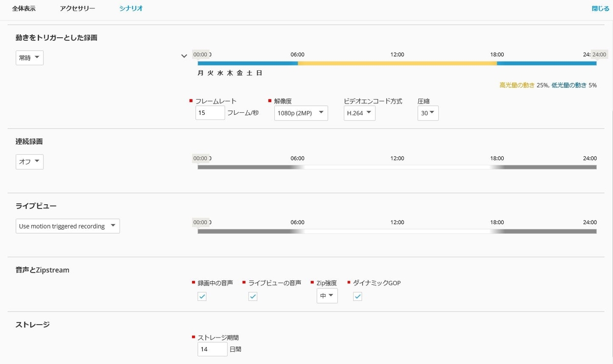The height and width of the screenshot is (364, 613).
Task: Toggle the ライブビューの音声 checkbox
Action: point(252,296)
